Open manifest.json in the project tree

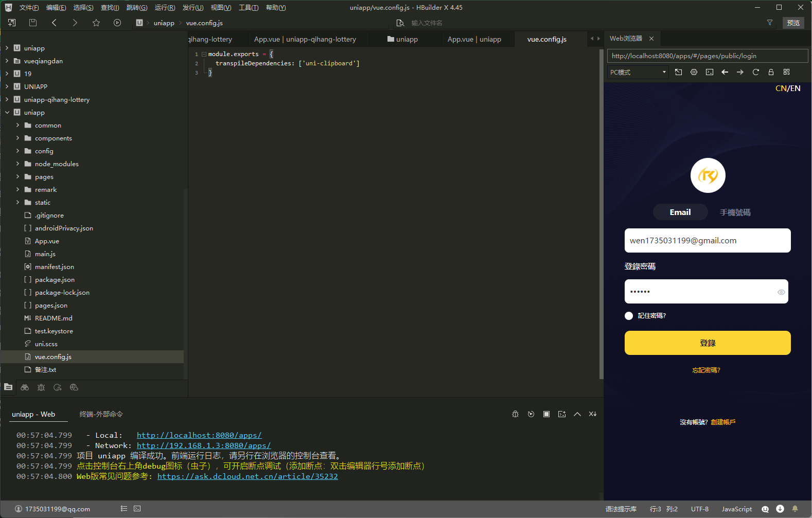tap(55, 266)
